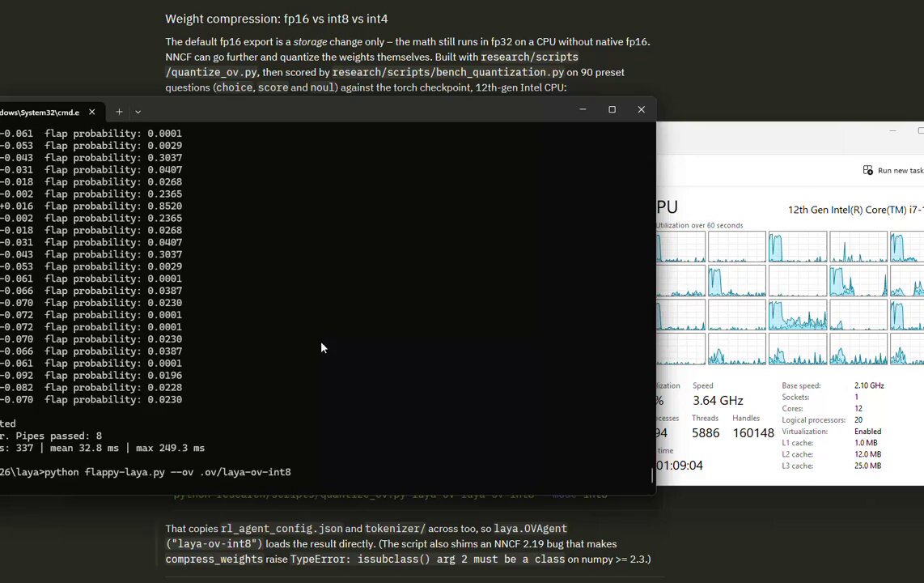This screenshot has width=924, height=583.
Task: Click the rl_agent_config.json code text
Action: 282,528
